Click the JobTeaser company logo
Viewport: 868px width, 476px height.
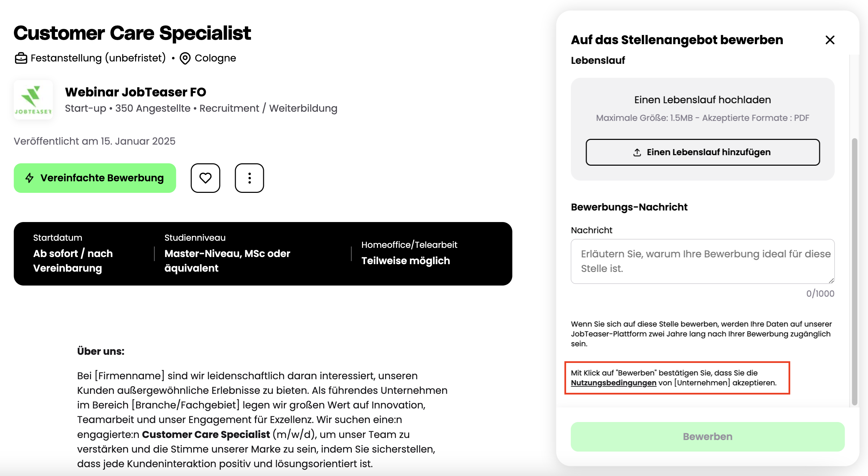coord(33,100)
